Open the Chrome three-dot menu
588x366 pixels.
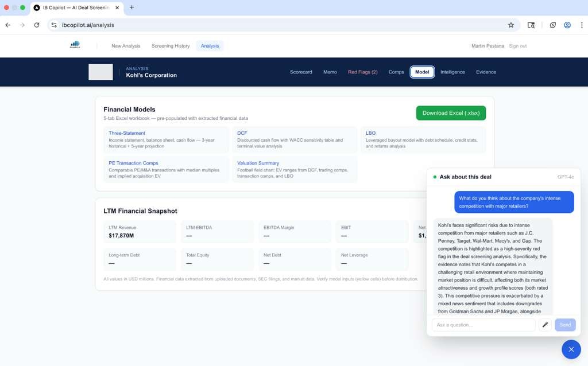click(582, 25)
